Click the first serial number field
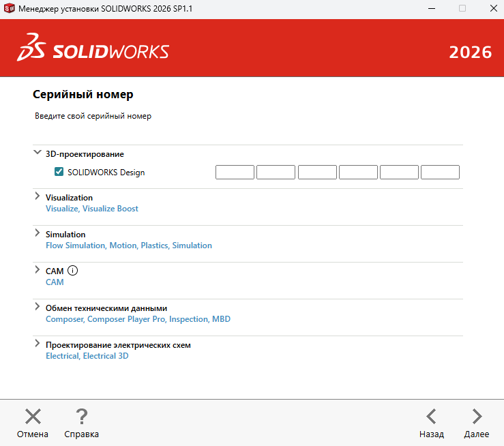 click(235, 173)
